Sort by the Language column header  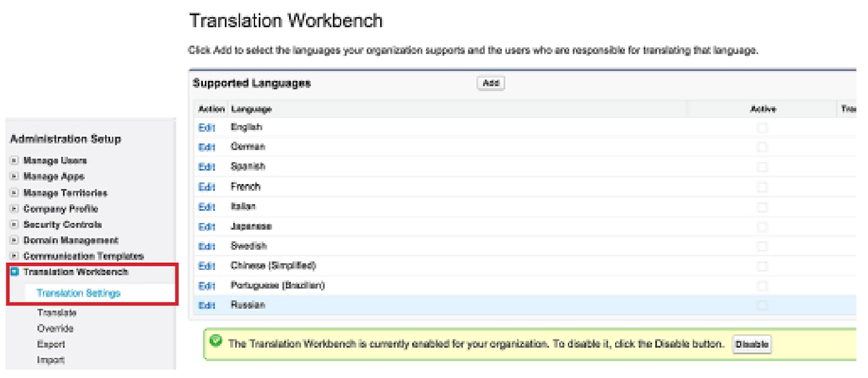pyautogui.click(x=251, y=109)
